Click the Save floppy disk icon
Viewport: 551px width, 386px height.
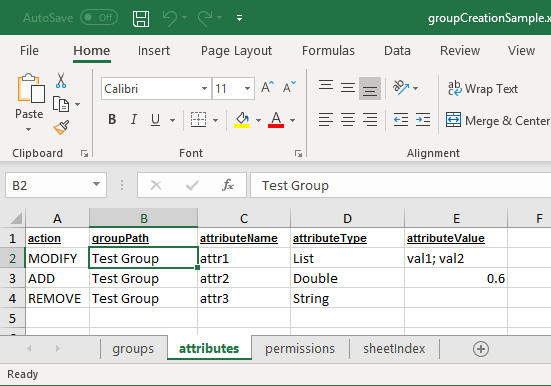(141, 18)
